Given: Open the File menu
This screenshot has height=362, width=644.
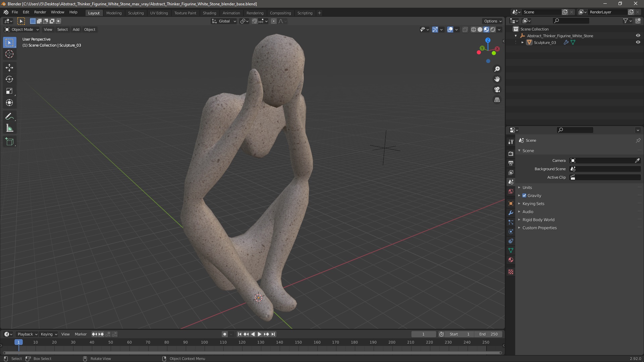Looking at the screenshot, I should pyautogui.click(x=15, y=12).
